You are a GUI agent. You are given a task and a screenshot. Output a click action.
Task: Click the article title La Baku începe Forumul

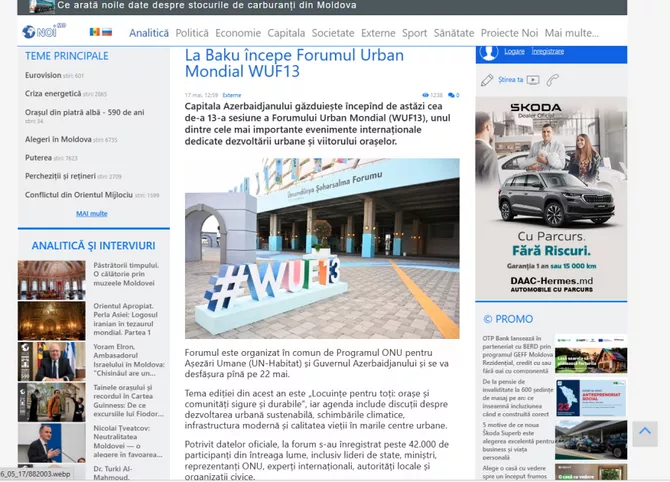tap(294, 63)
